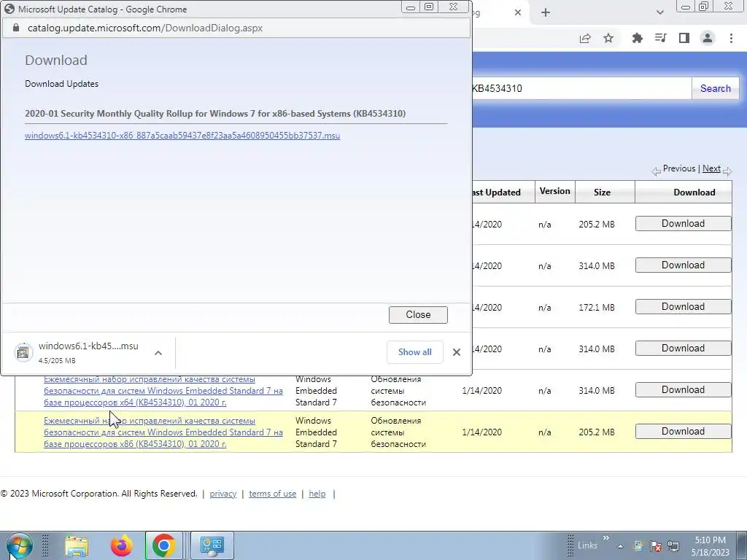The width and height of the screenshot is (747, 560).
Task: Dismiss the downloads bar with the X
Action: click(457, 352)
